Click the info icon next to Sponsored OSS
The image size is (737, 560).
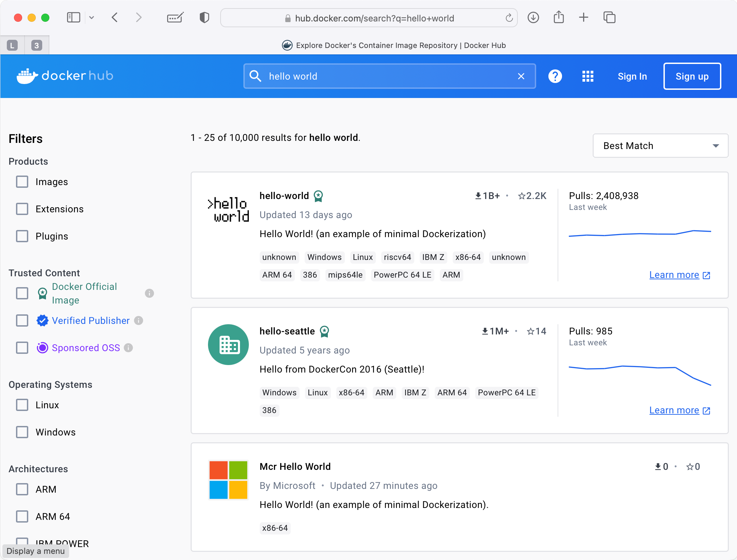[x=128, y=348]
